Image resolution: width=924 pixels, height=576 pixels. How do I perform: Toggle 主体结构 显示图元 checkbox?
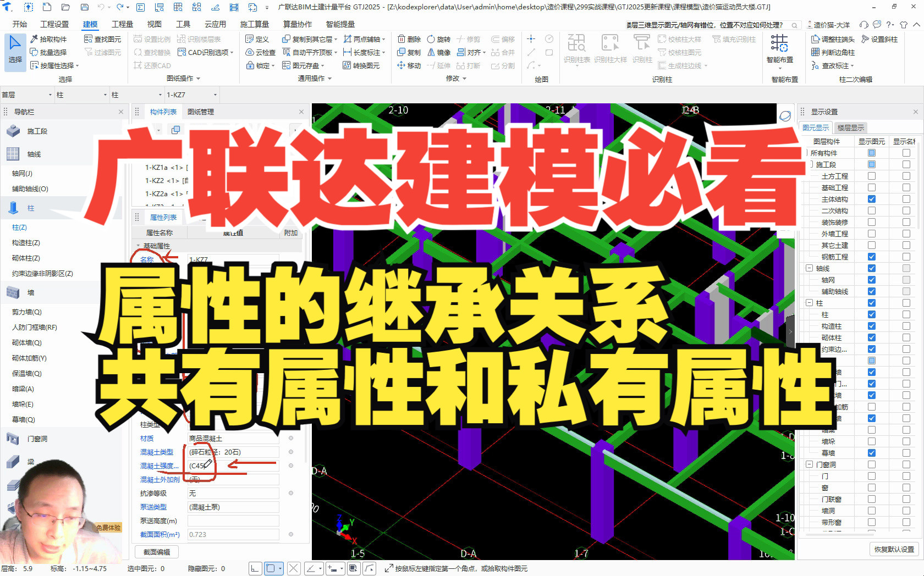872,199
